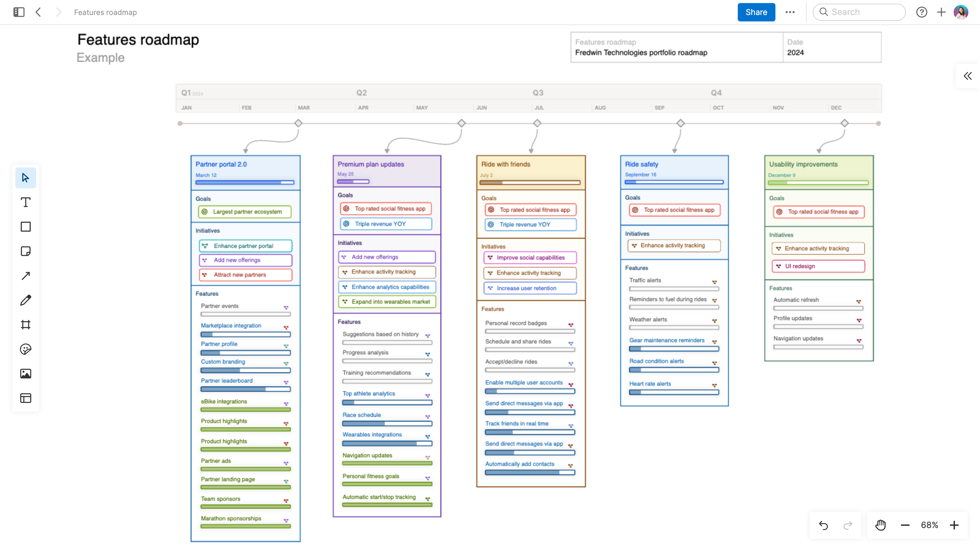The width and height of the screenshot is (980, 551).
Task: Expand the back navigation arrow history
Action: pyautogui.click(x=38, y=12)
